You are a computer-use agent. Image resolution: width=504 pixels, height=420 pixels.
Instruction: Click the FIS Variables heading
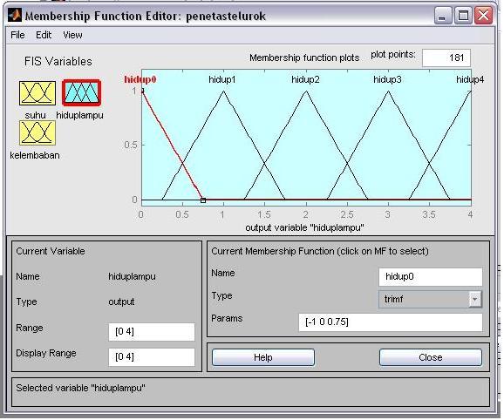[x=58, y=61]
